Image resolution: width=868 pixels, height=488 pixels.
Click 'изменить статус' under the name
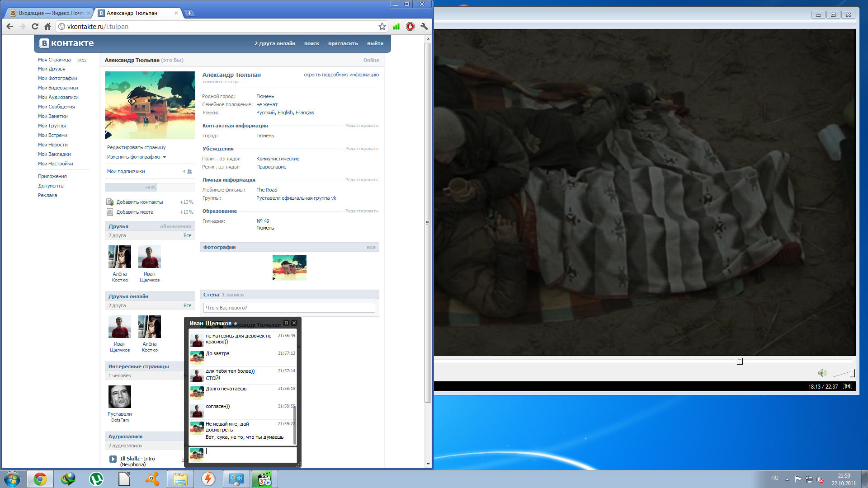[221, 82]
